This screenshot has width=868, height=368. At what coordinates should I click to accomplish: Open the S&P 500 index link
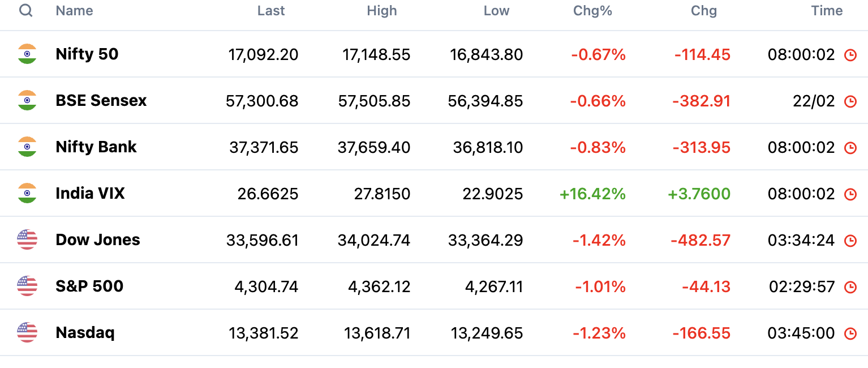[89, 286]
